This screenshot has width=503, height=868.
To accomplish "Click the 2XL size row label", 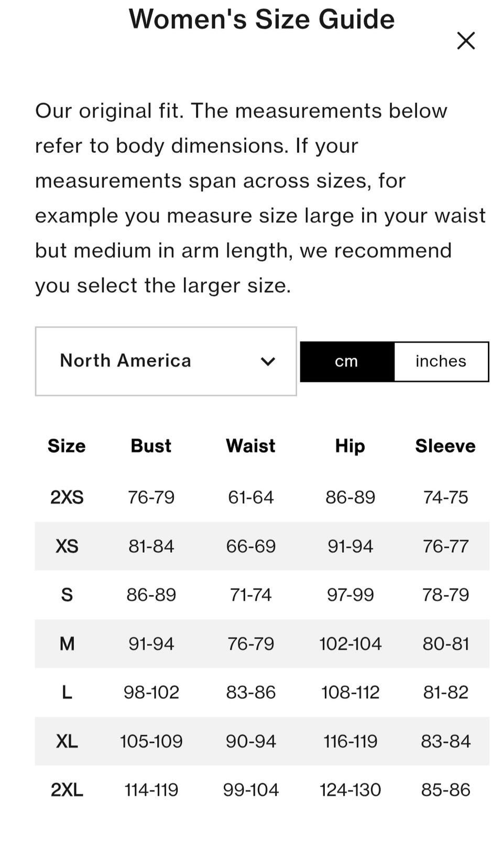I will 67,789.
